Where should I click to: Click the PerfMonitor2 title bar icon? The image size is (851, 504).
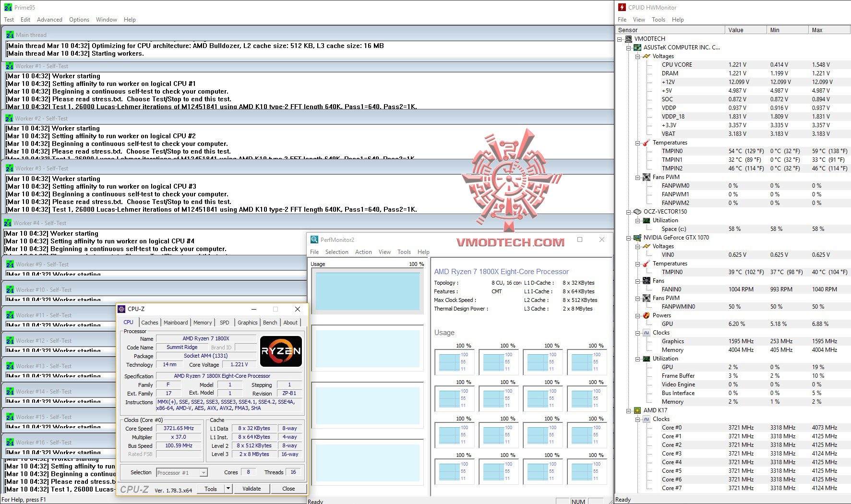pyautogui.click(x=314, y=240)
